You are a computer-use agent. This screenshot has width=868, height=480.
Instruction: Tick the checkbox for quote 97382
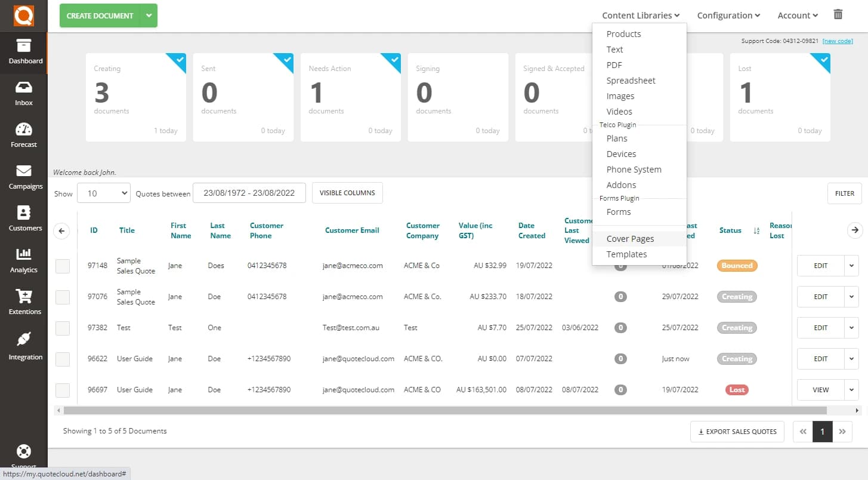tap(63, 328)
